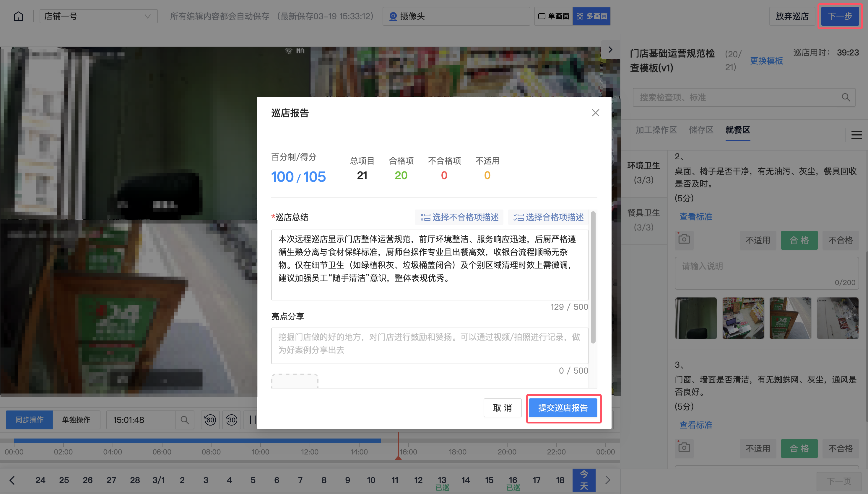Click 选择不合格项描述 link

click(459, 217)
